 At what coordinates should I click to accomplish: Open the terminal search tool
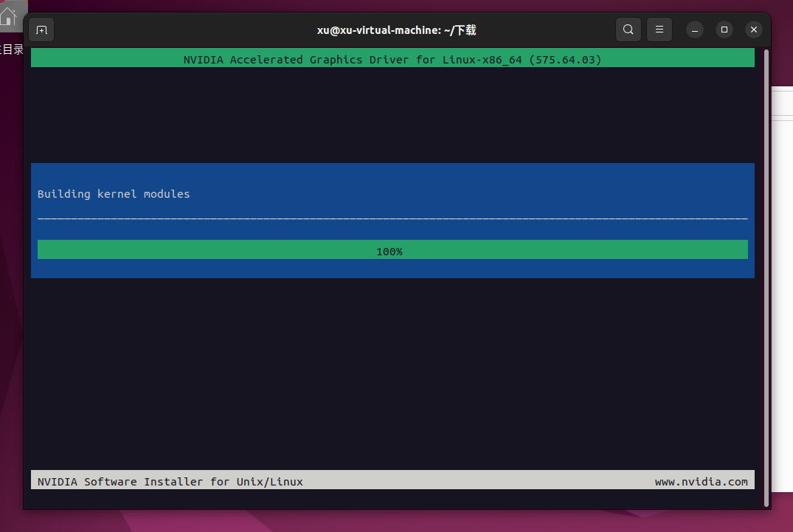(628, 30)
